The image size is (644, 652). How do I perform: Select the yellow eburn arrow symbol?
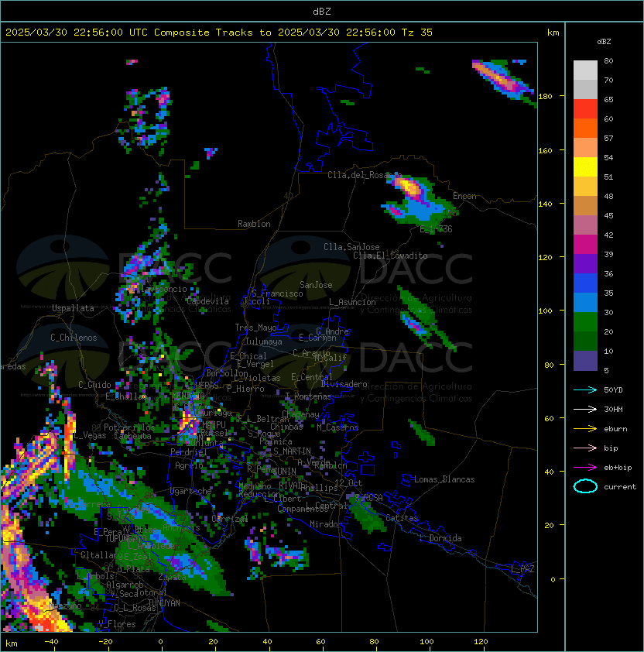click(585, 428)
